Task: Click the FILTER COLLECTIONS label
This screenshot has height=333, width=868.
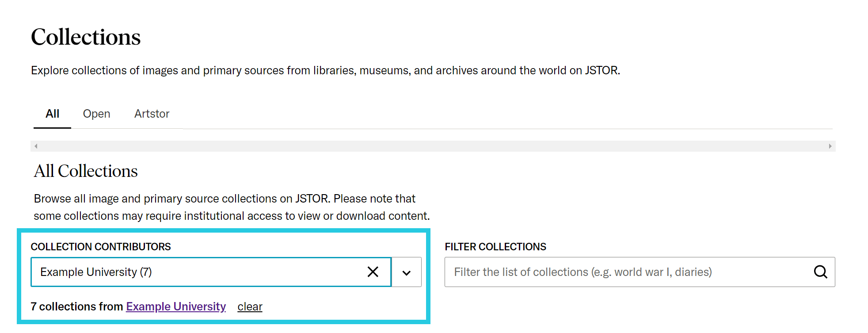Action: click(x=496, y=247)
